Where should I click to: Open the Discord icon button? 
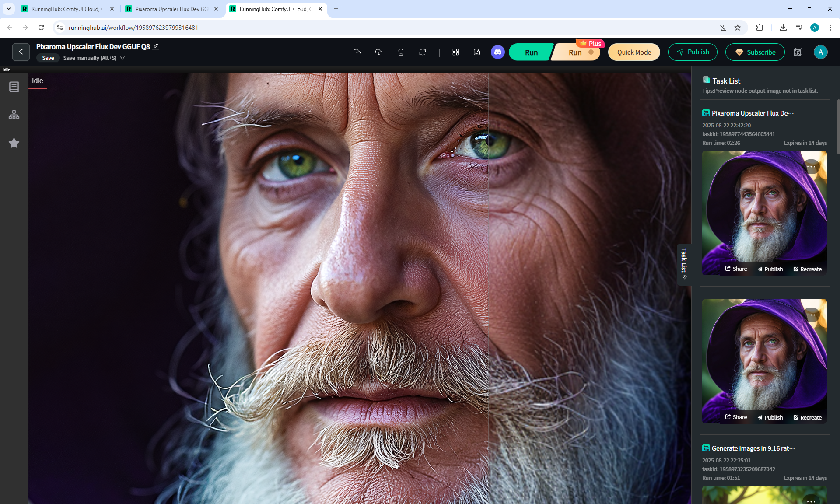pos(497,52)
